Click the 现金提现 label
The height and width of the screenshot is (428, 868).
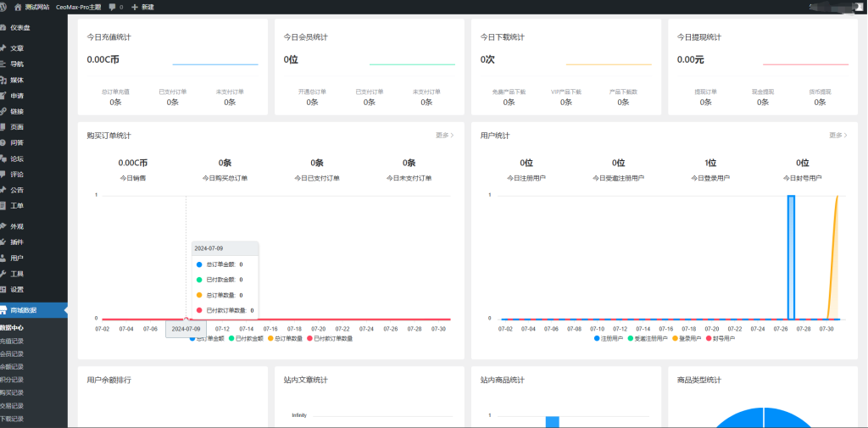(x=763, y=92)
